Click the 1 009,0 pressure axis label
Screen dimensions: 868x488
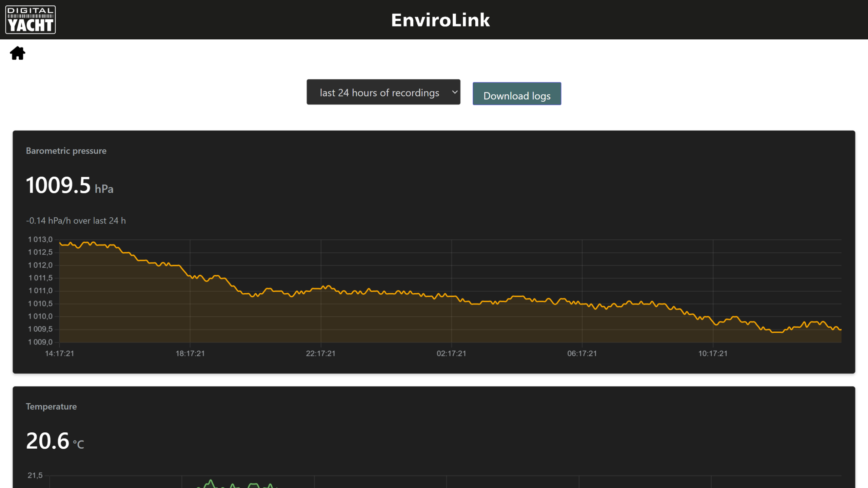[40, 342]
